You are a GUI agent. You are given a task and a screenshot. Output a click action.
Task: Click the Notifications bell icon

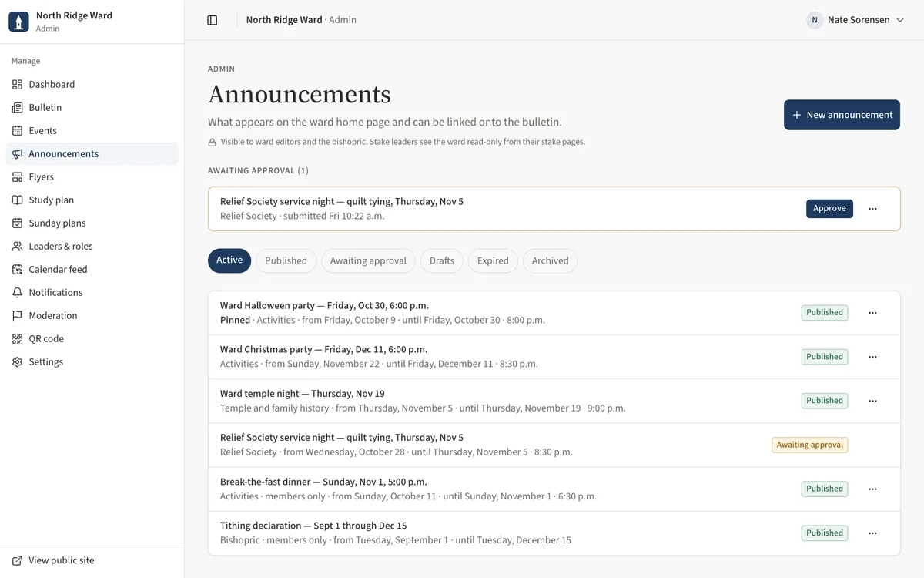(x=17, y=293)
